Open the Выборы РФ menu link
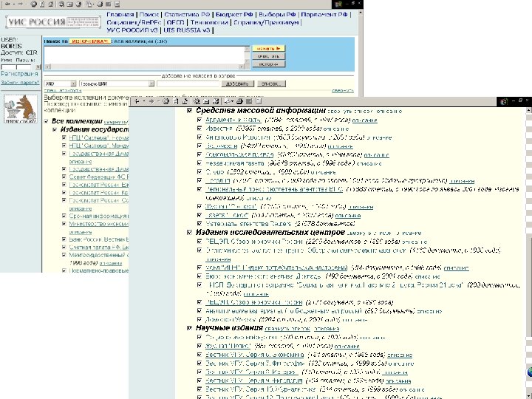The image size is (532, 399). tap(277, 15)
